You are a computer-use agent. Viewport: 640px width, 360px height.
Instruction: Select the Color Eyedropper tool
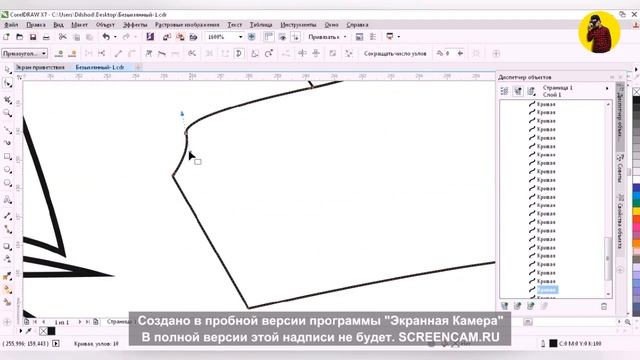point(7,276)
